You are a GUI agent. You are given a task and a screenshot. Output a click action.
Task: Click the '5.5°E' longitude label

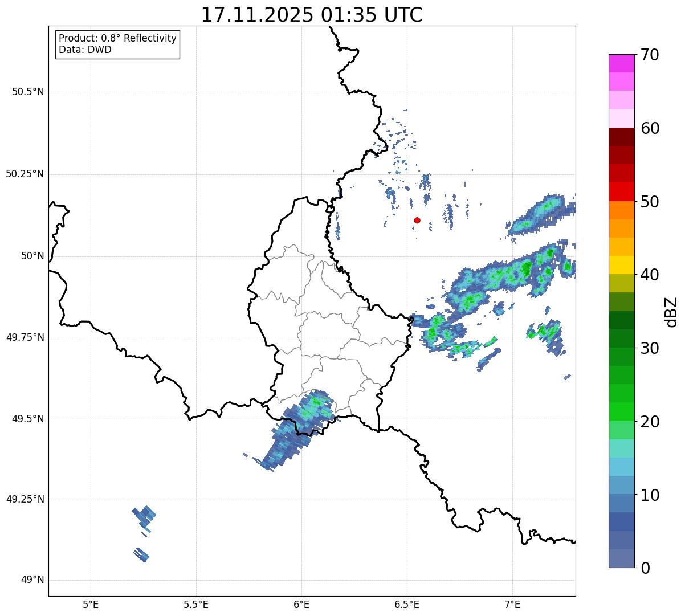(196, 604)
